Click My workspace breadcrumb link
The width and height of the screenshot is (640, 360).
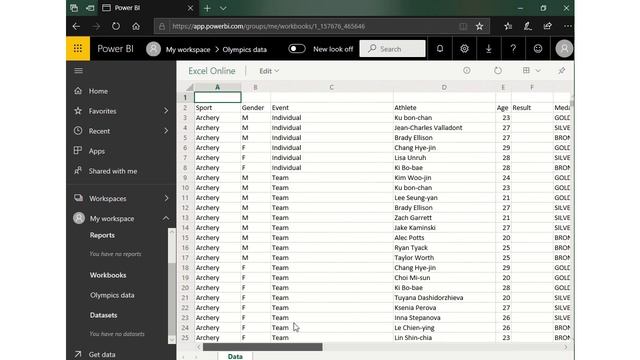pos(188,49)
